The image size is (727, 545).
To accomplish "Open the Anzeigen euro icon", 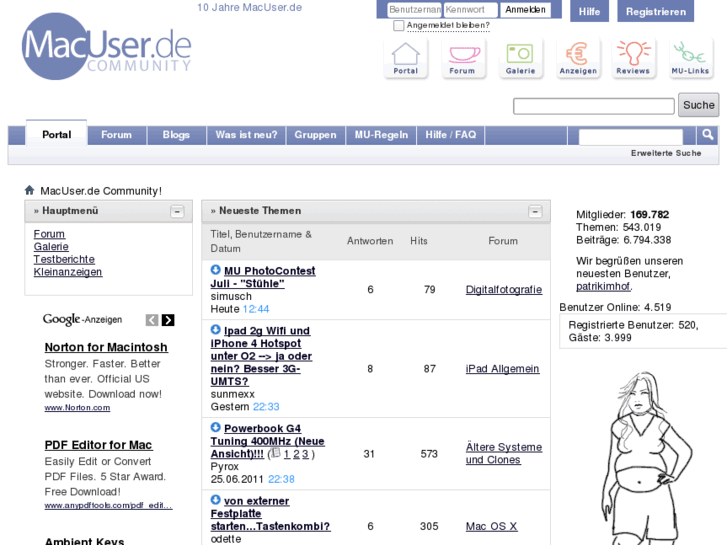I will 578,56.
